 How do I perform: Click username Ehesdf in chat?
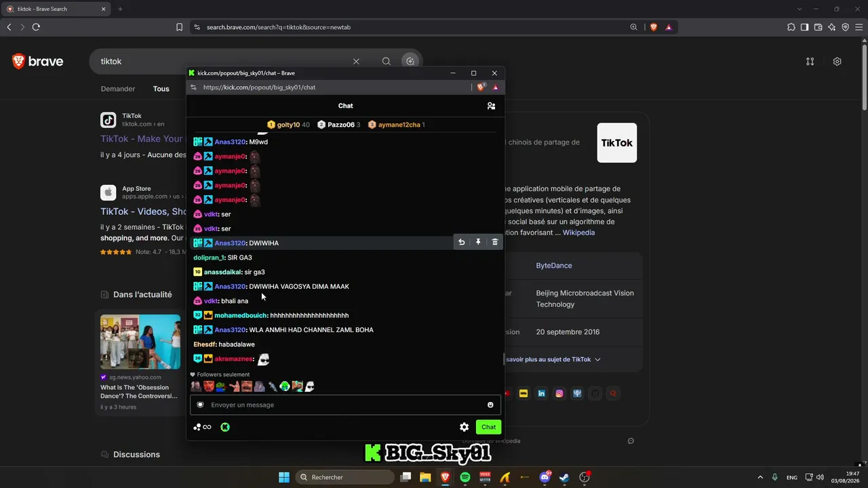click(204, 344)
